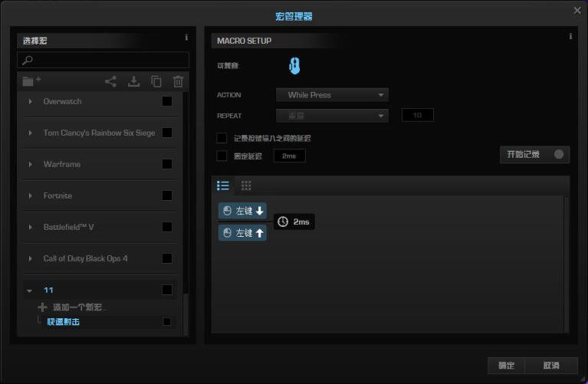Tick the Overwatch folder checkbox
The height and width of the screenshot is (384, 588).
click(x=166, y=101)
